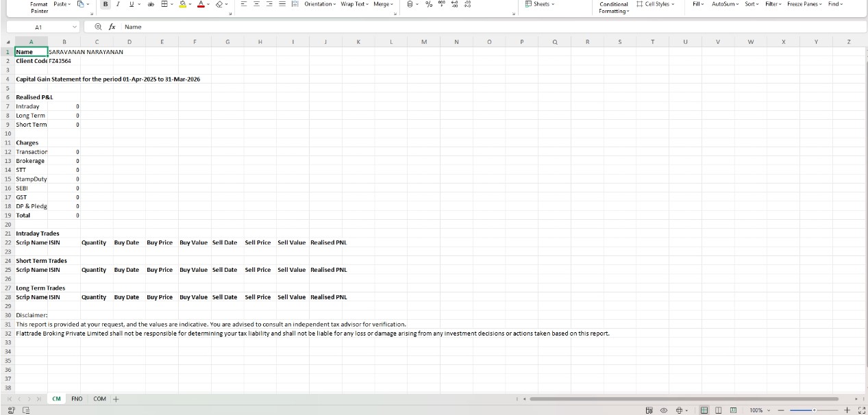Apply the yellow fill color
The image size is (868, 415).
[x=183, y=4]
